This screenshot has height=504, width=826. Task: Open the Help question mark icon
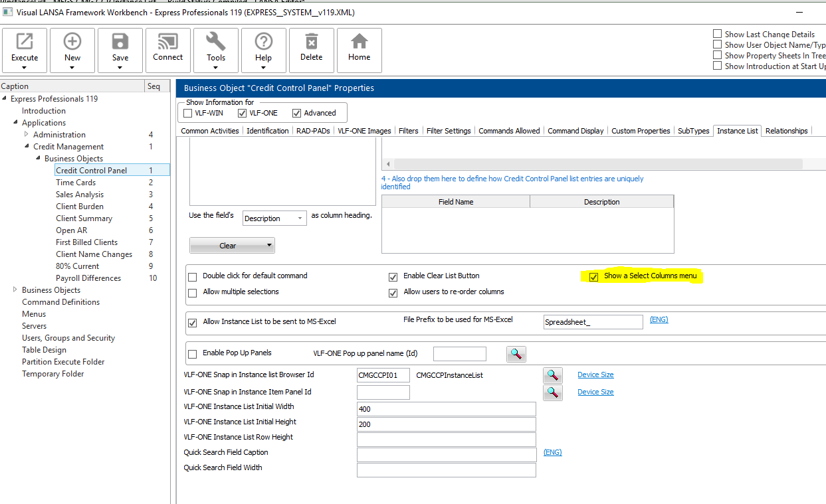pos(264,41)
